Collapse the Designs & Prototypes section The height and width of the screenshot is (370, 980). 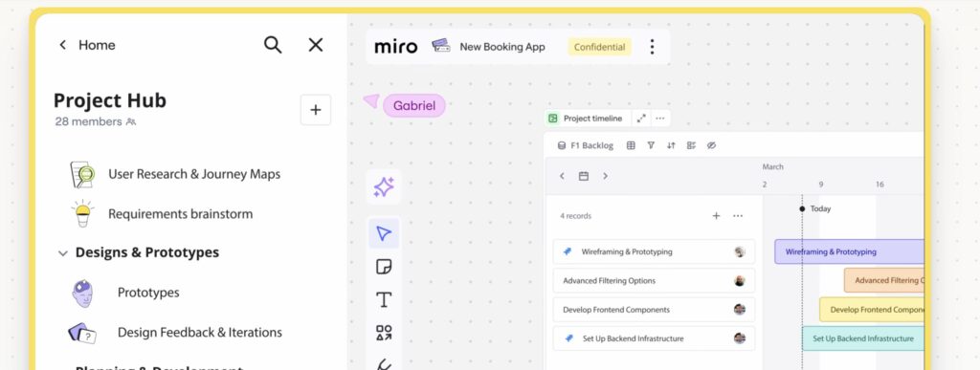[62, 253]
